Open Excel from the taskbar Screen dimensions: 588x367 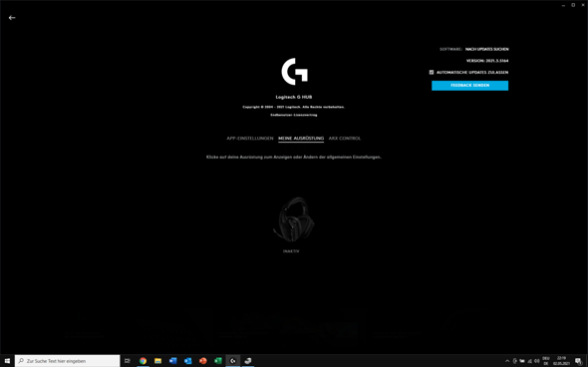pos(218,361)
